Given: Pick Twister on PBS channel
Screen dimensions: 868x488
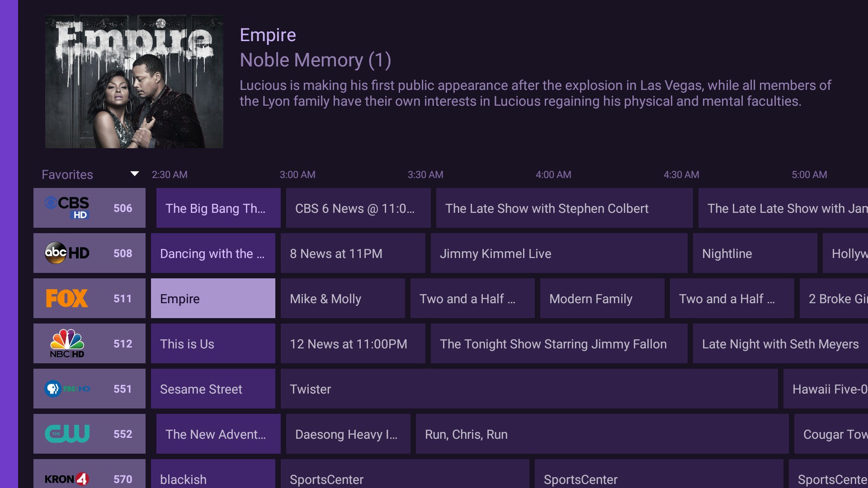Looking at the screenshot, I should (x=529, y=389).
